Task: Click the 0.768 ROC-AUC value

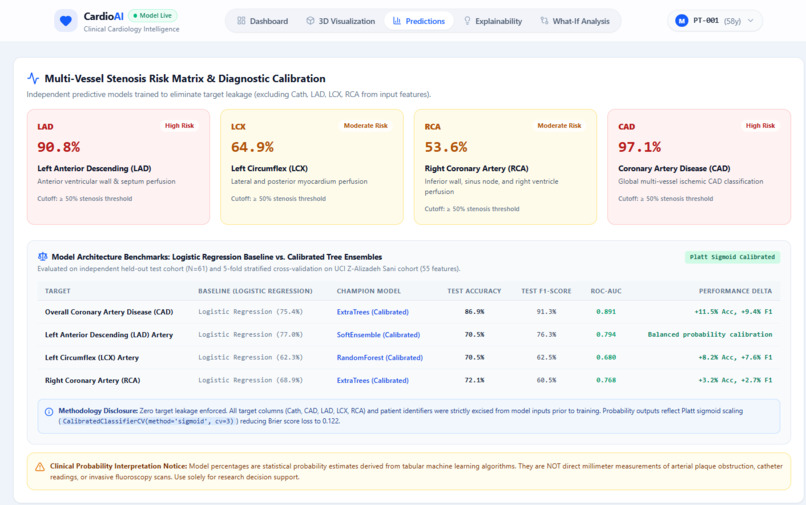Action: [606, 380]
